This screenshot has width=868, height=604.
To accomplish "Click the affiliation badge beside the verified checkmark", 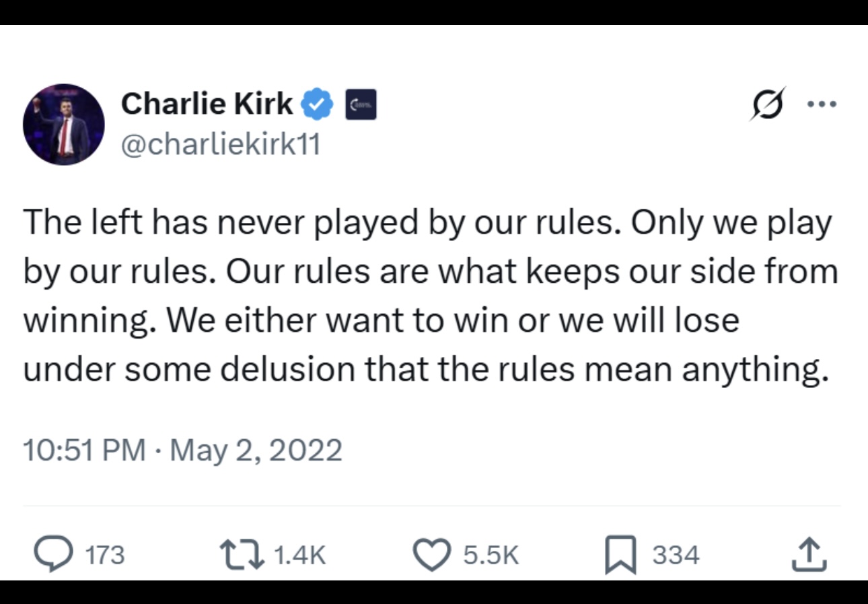I will [361, 105].
